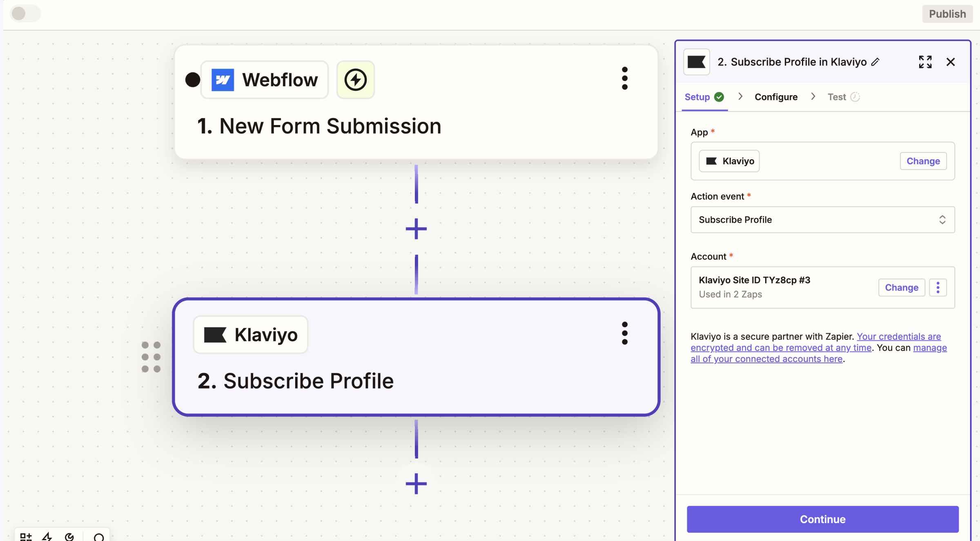Image resolution: width=980 pixels, height=541 pixels.
Task: Click the lightning bolt trigger icon on Webflow step
Action: [355, 80]
